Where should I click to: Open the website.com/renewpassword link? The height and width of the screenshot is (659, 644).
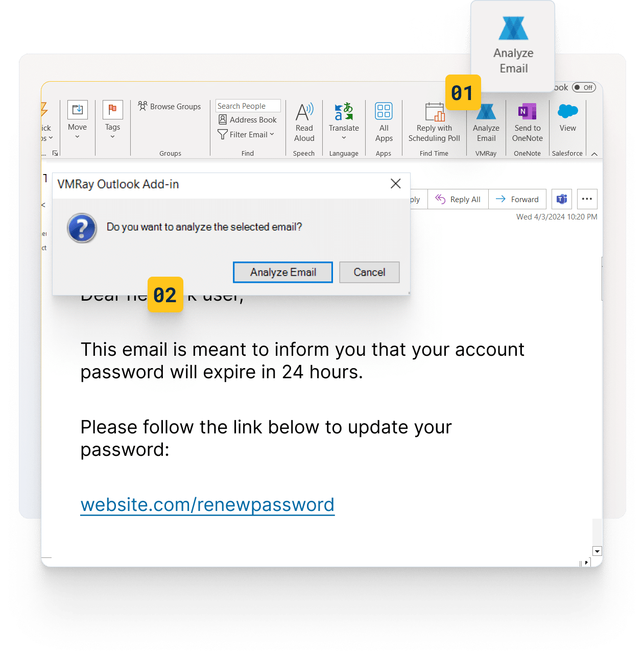pos(207,505)
